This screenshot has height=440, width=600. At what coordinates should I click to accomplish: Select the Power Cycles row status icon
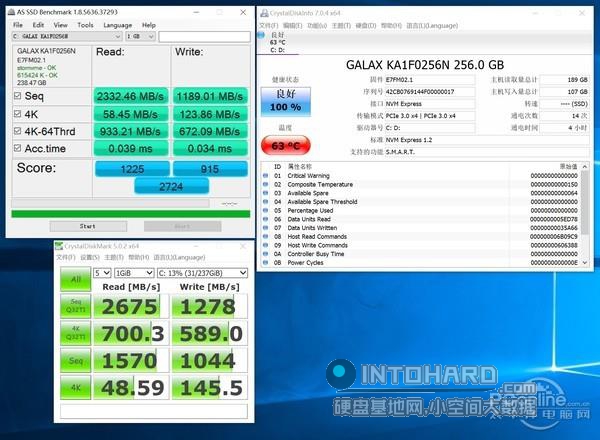coord(266,262)
